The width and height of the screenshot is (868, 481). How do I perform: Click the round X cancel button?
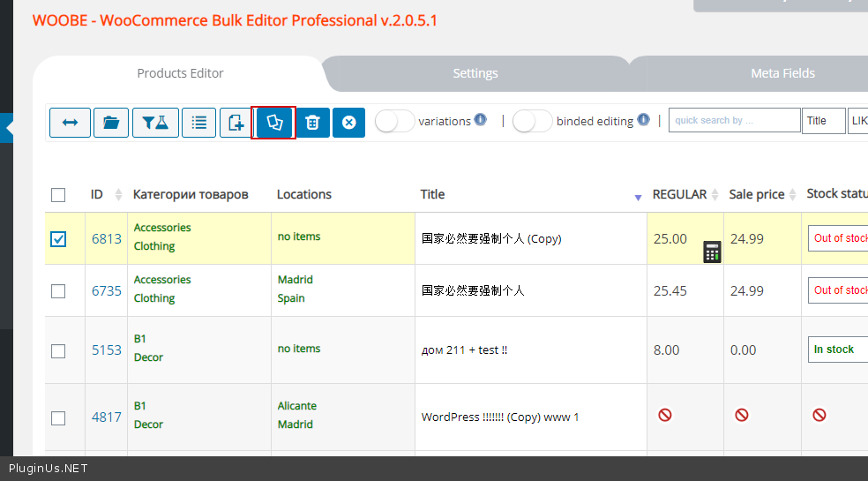[348, 123]
